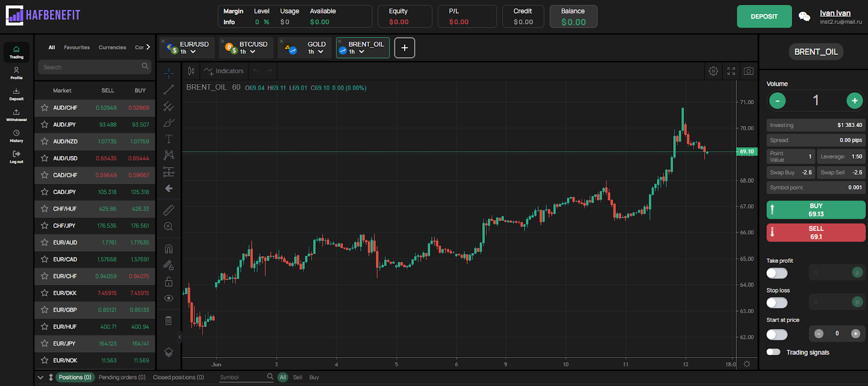
Task: Open chart settings gear
Action: coord(713,71)
